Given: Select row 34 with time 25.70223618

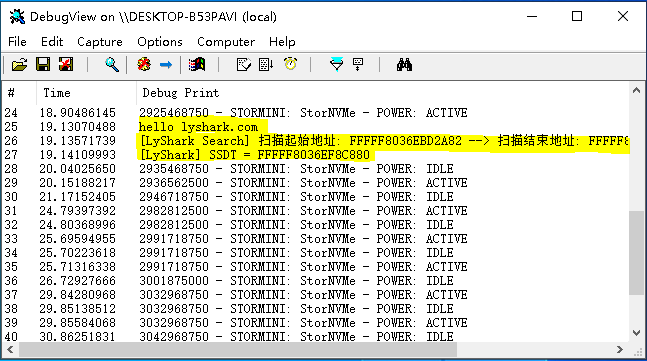Looking at the screenshot, I should (x=316, y=253).
